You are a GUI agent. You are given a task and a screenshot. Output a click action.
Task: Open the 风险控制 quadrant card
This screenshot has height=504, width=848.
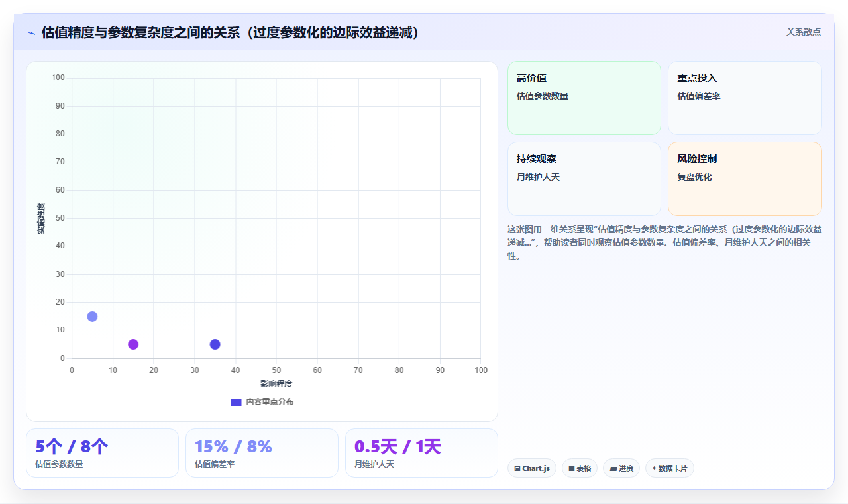click(745, 179)
